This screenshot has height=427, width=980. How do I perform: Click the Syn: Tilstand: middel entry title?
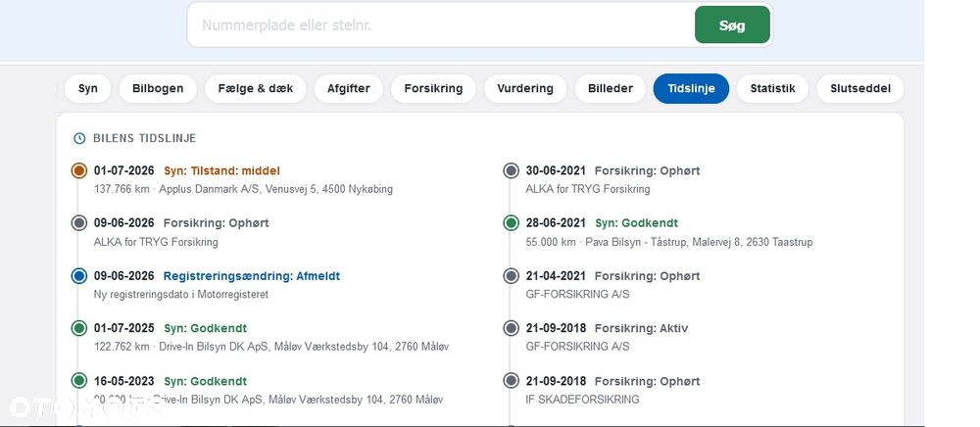pos(221,171)
